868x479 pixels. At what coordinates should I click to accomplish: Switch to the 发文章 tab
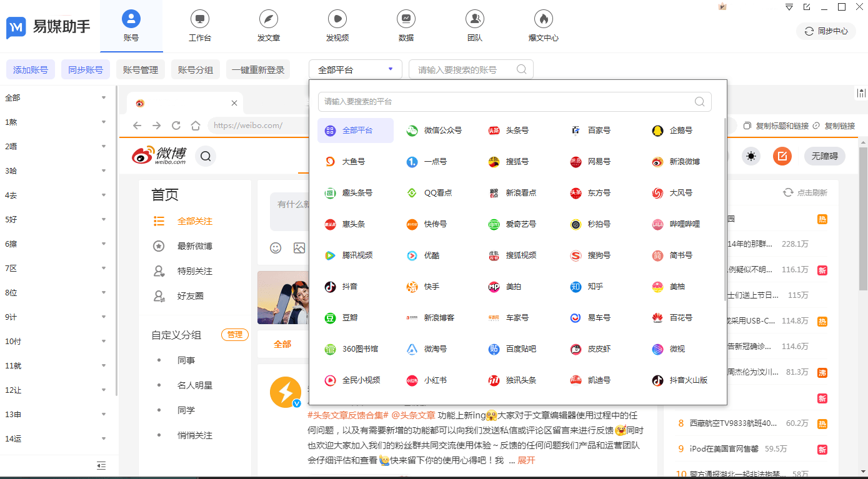(269, 25)
